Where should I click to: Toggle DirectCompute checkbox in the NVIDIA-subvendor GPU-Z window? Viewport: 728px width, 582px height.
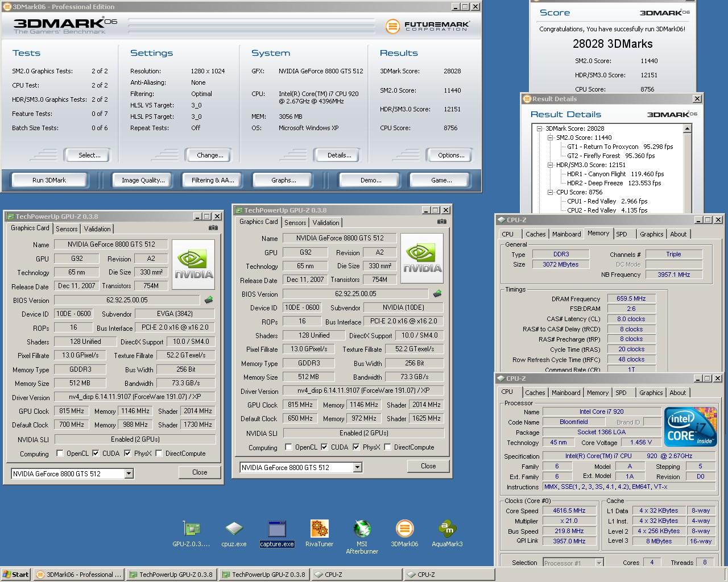(x=387, y=447)
